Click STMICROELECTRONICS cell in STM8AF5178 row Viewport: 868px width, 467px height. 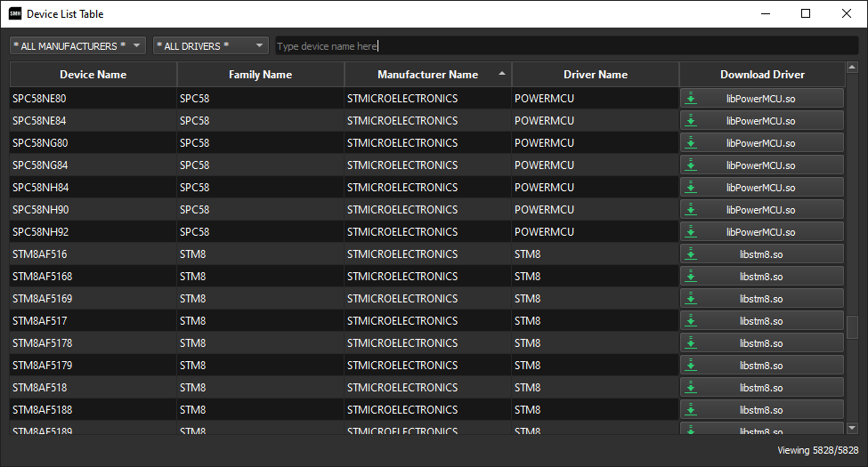pos(428,343)
